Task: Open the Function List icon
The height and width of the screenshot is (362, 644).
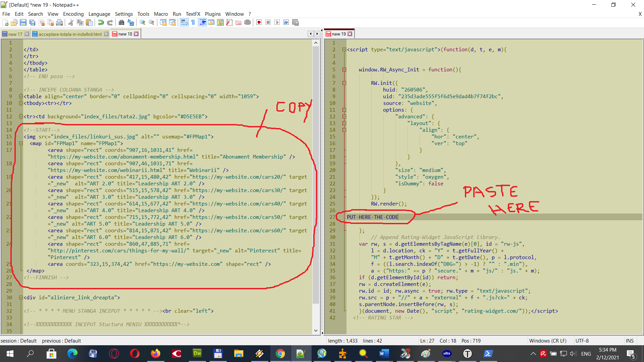Action: pos(229,22)
